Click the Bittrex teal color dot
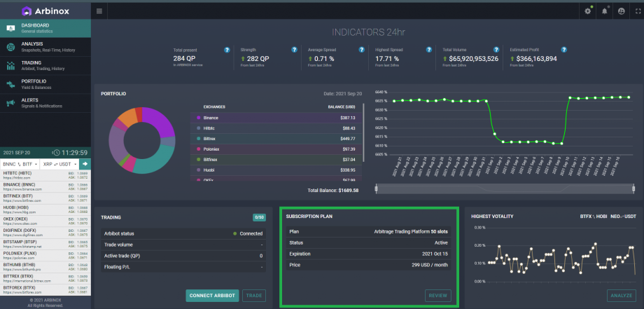Image resolution: width=644 pixels, height=309 pixels. tap(198, 139)
